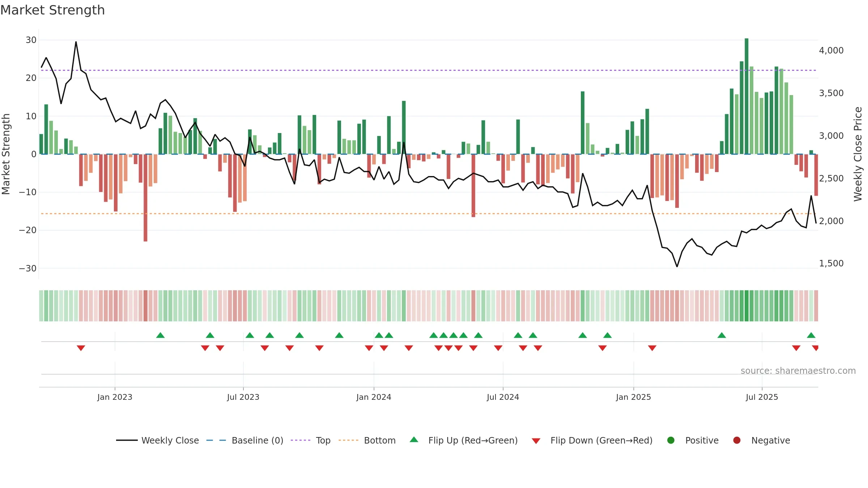Click the Jul 2025 axis label
868x488 pixels.
[x=762, y=397]
